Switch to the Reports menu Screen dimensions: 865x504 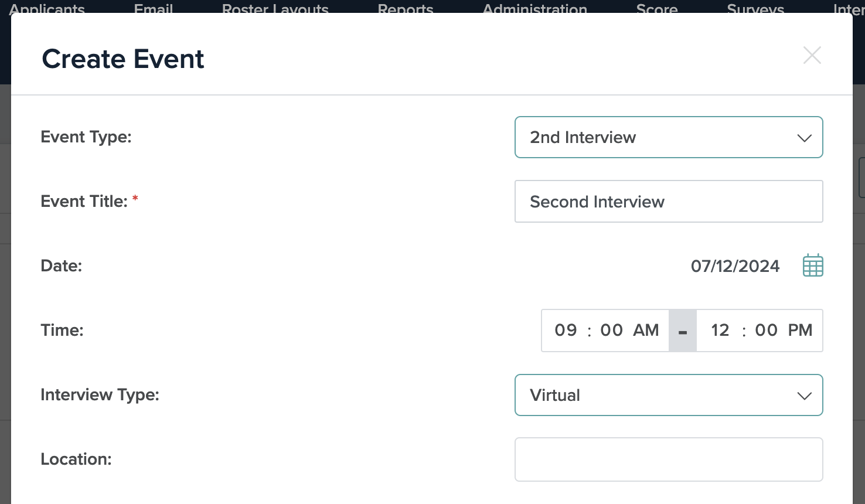(406, 8)
